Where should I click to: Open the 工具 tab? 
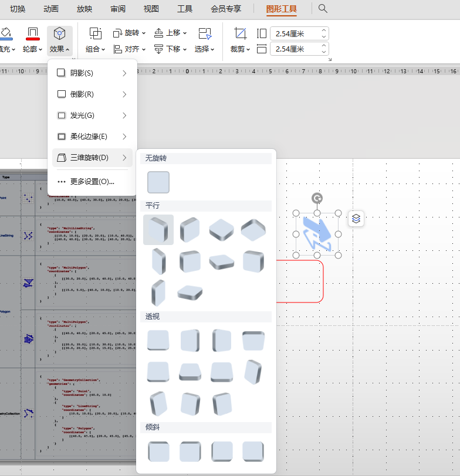click(185, 9)
